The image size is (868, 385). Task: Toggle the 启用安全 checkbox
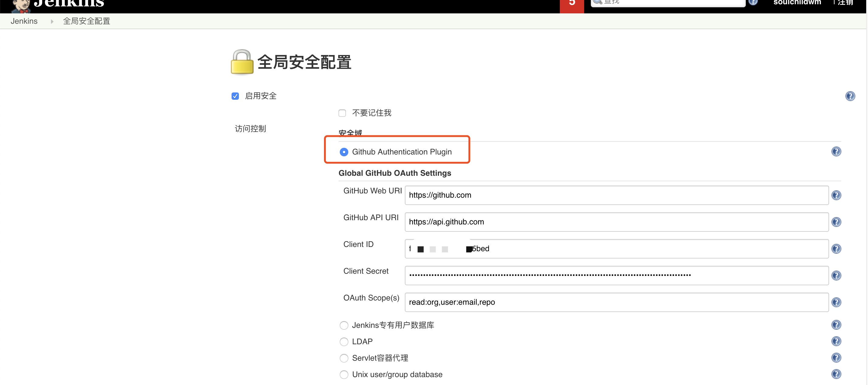(235, 96)
